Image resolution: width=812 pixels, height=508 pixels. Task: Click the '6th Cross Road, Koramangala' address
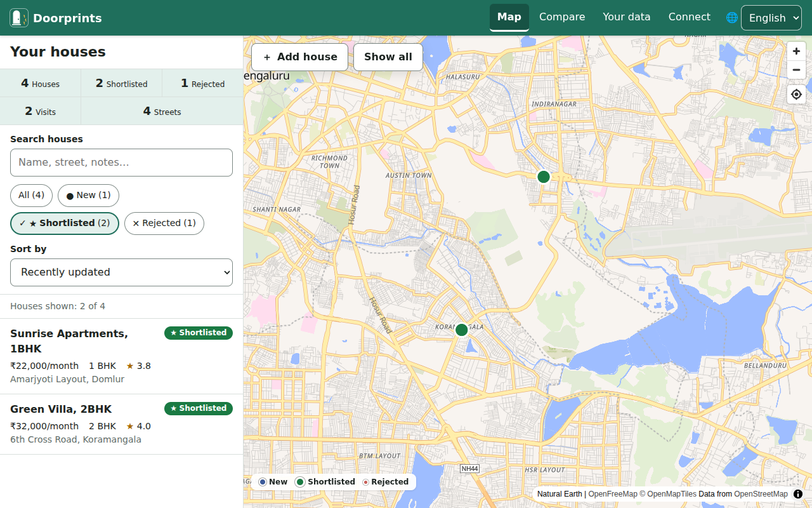click(75, 439)
